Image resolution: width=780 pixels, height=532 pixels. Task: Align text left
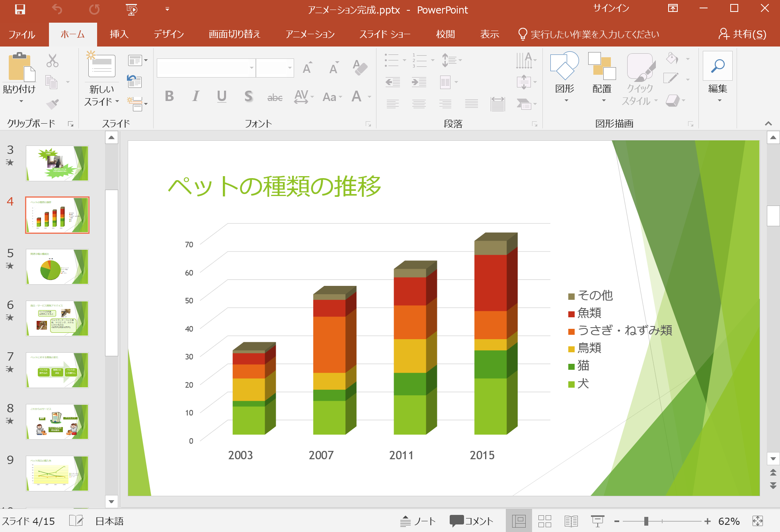[x=393, y=104]
